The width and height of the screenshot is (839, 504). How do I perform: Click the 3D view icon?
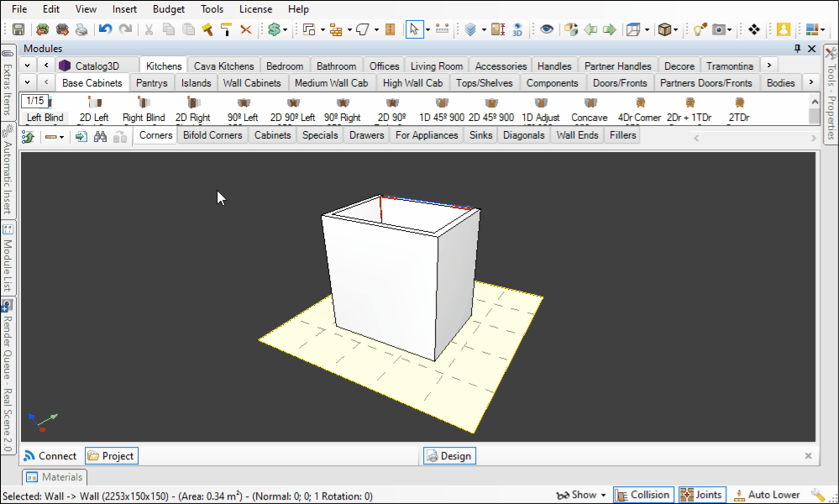[x=517, y=29]
